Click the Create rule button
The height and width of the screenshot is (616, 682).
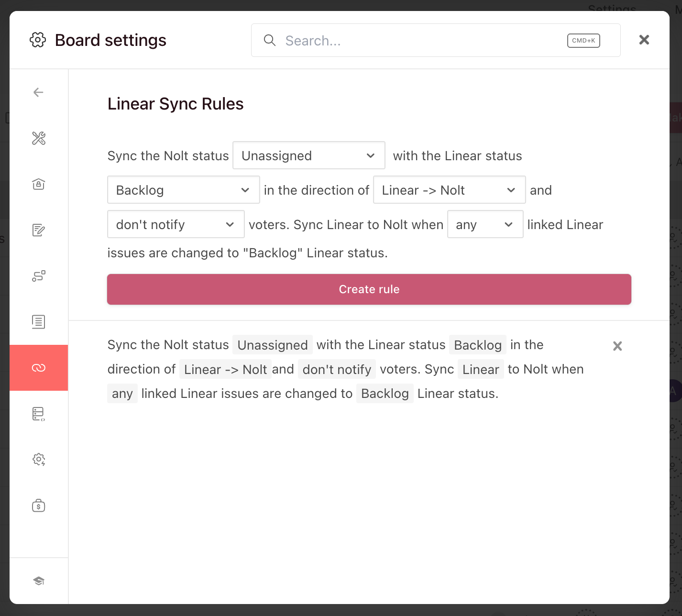[369, 289]
